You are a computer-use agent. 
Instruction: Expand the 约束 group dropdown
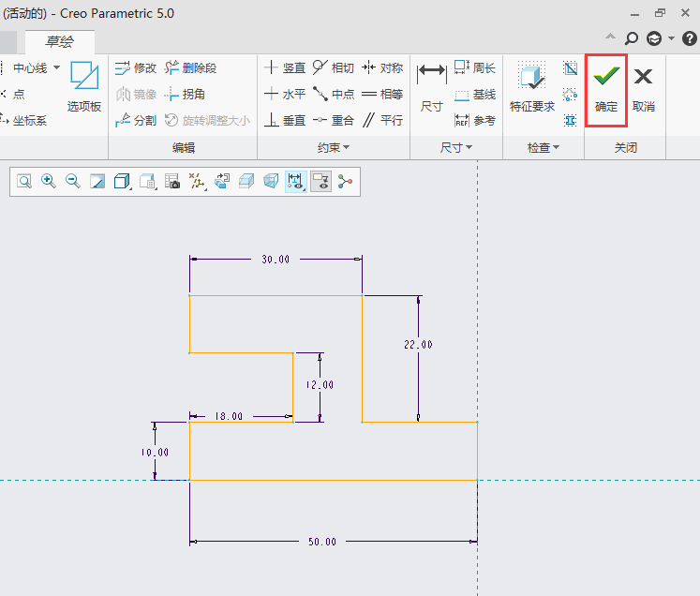point(334,148)
